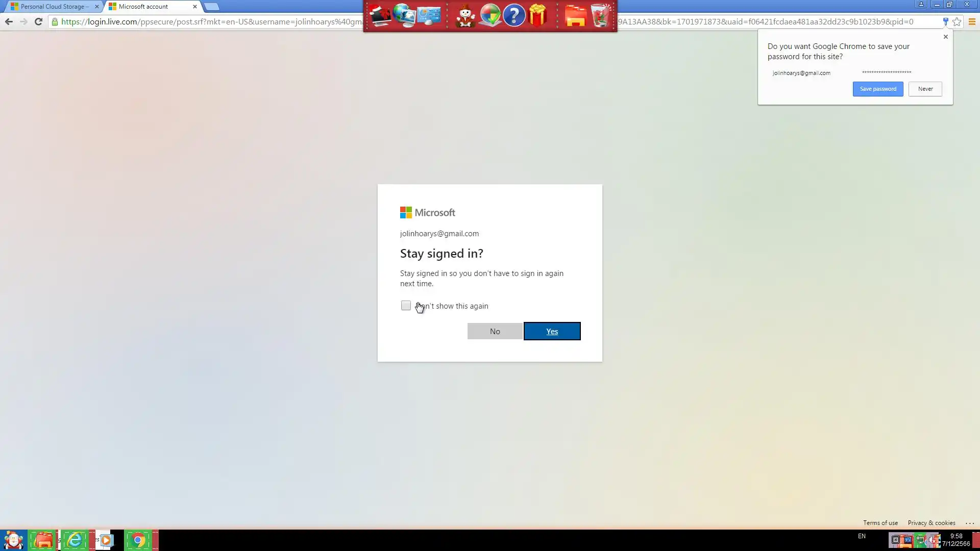Click the password key icon in the address bar

tap(945, 21)
